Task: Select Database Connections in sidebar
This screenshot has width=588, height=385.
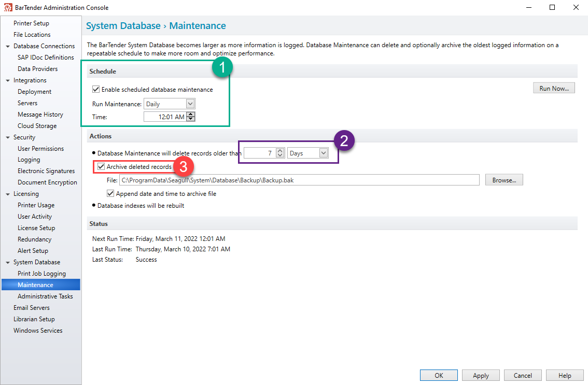Action: (x=44, y=46)
